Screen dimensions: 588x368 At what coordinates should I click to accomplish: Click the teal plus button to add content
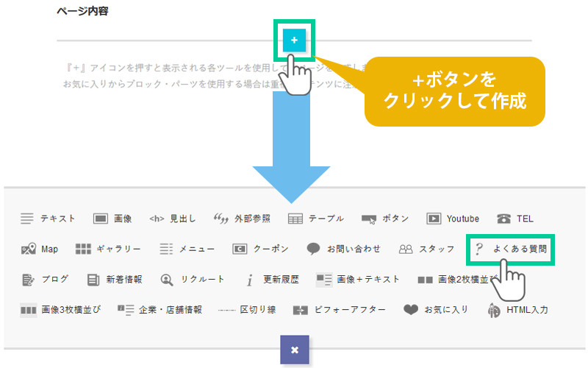[294, 40]
